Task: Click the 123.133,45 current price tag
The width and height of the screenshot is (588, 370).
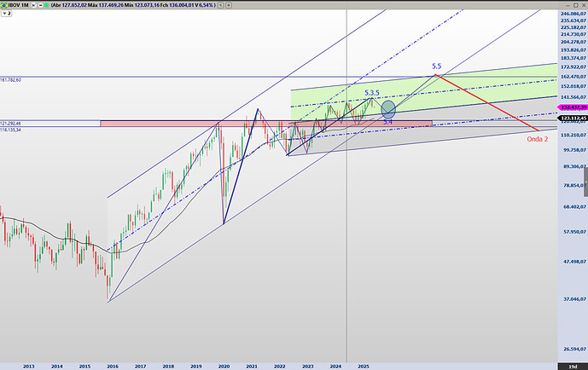Action: tap(572, 117)
